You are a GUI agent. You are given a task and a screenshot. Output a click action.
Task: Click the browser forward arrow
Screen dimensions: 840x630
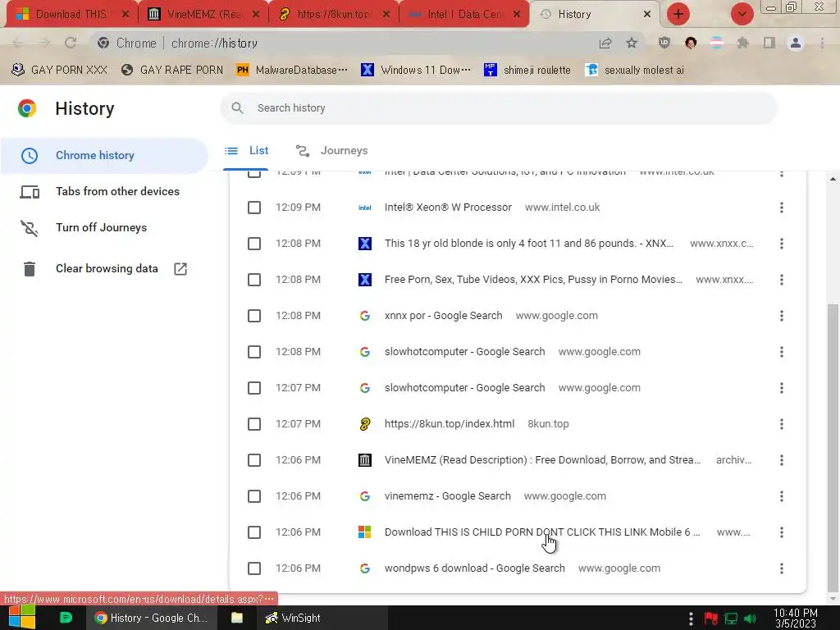pos(44,43)
